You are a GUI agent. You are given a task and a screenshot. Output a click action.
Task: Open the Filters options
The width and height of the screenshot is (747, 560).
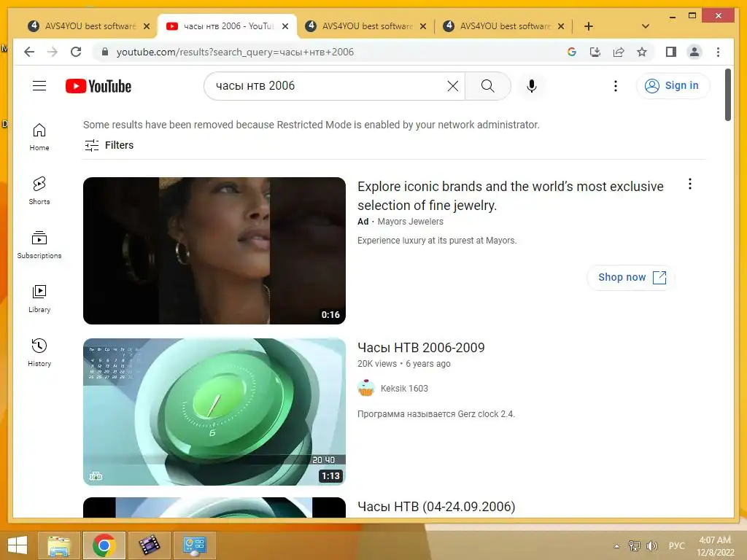pos(109,145)
